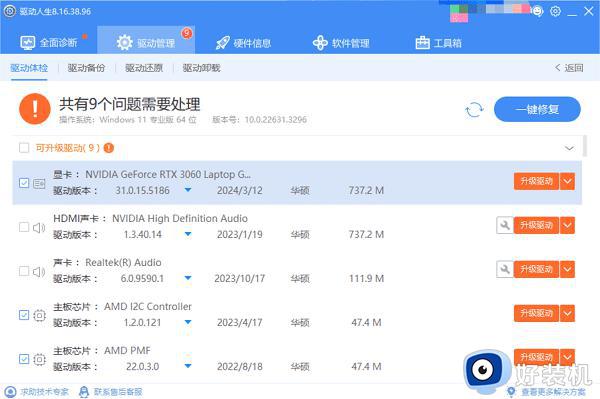Open version dropdown for 1.2.0.121

coord(188,322)
